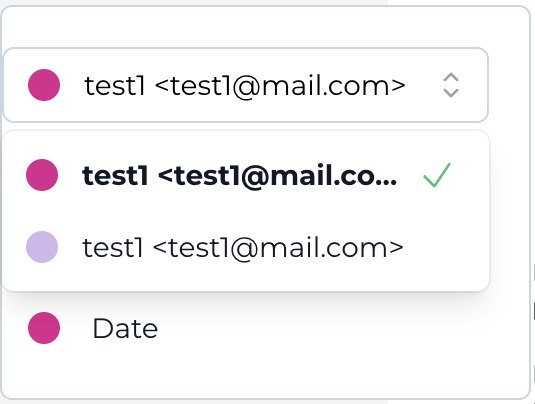Click the Date label
Viewport: 535px width, 404px height.
tap(125, 329)
